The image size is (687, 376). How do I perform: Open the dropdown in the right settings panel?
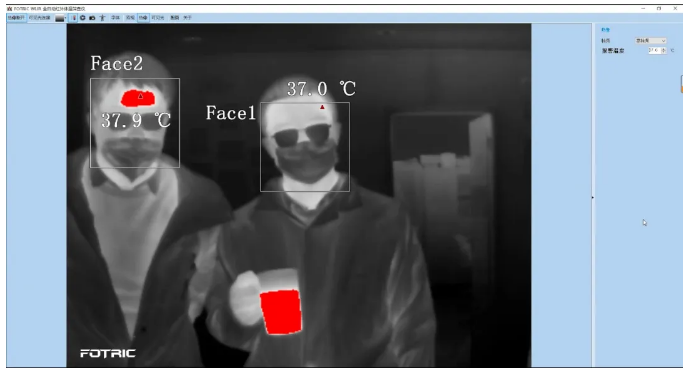651,41
